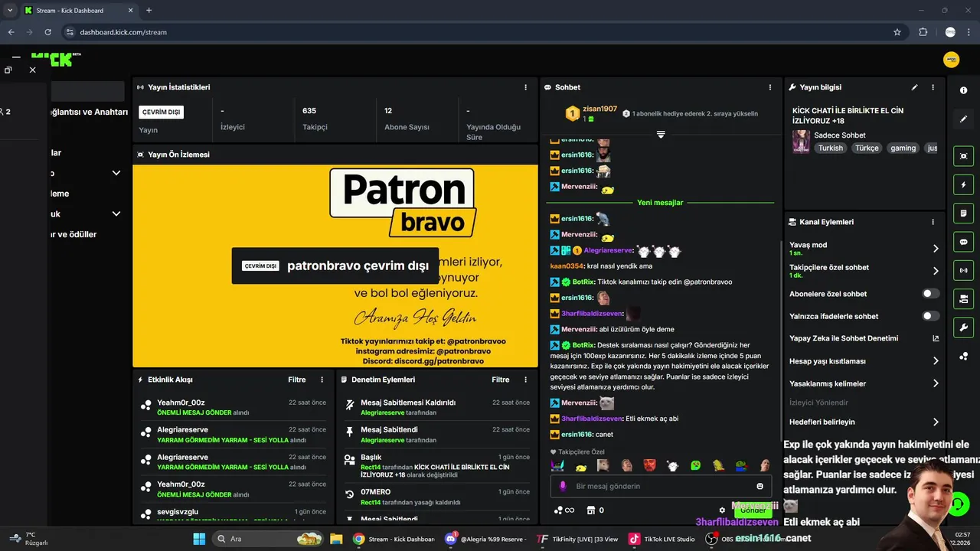980x551 pixels.
Task: Toggle Yalnızca ifadelerle sohbet switch
Action: coord(930,316)
